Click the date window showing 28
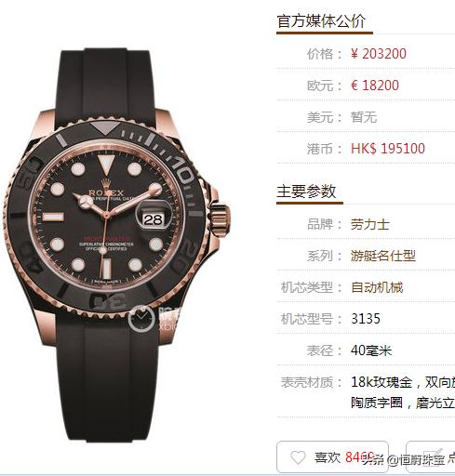Screen dimensions: 455x476 click(x=154, y=219)
